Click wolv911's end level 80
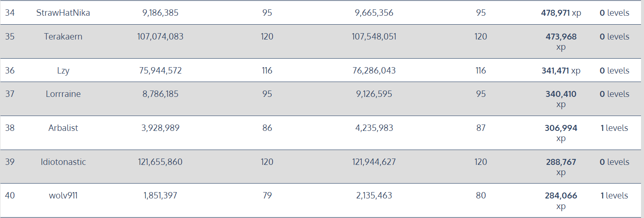The image size is (644, 218). [481, 195]
